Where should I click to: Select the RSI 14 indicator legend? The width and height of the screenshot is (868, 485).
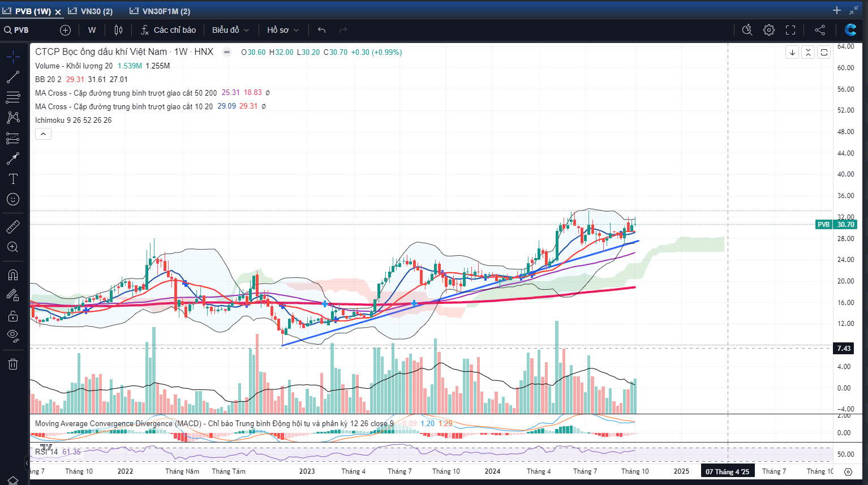[46, 452]
